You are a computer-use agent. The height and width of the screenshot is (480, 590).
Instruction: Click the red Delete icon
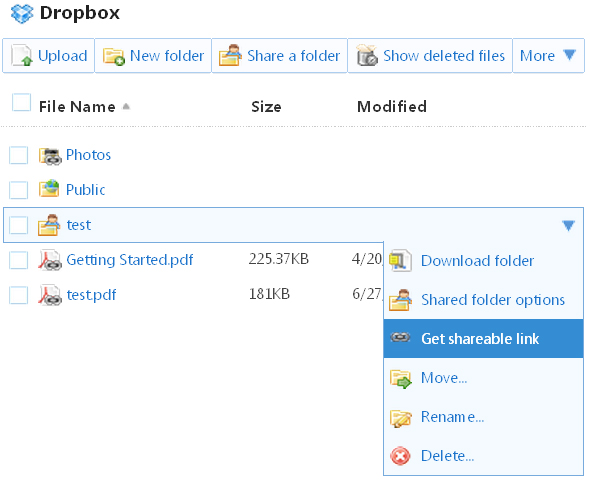click(400, 456)
